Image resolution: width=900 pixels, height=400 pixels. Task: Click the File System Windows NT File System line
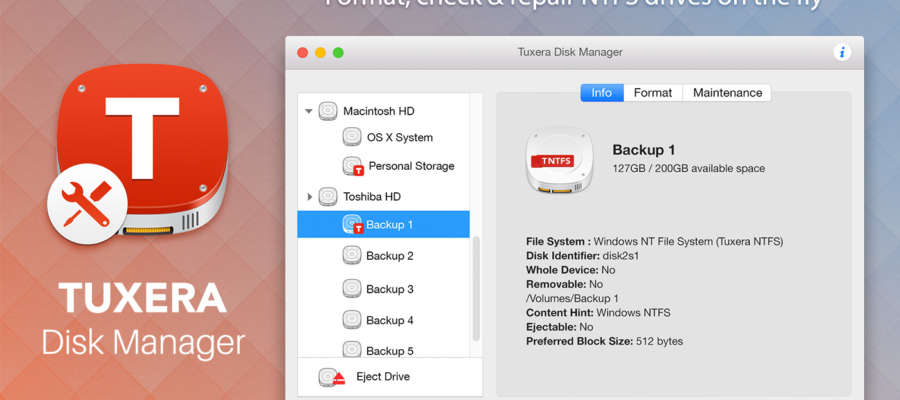click(654, 242)
